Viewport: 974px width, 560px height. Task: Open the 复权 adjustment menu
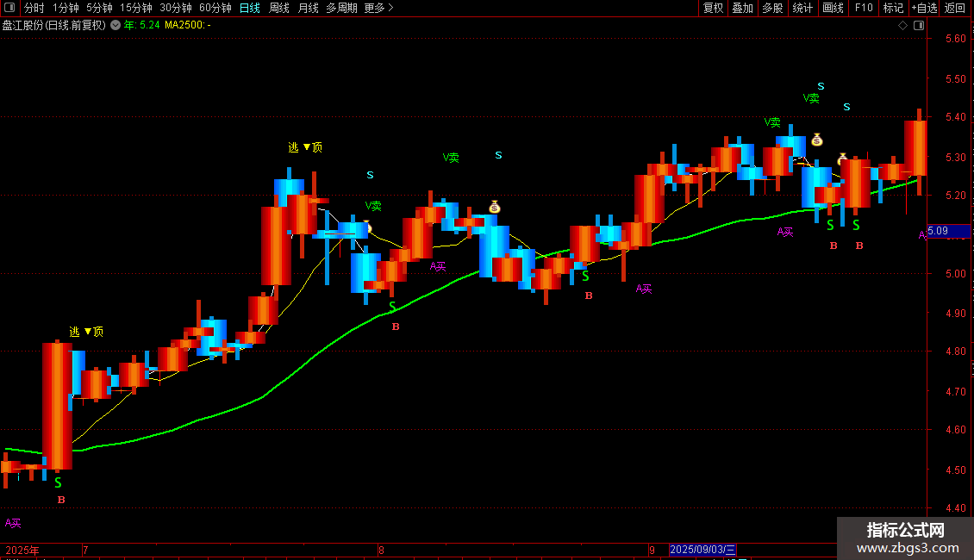(713, 8)
